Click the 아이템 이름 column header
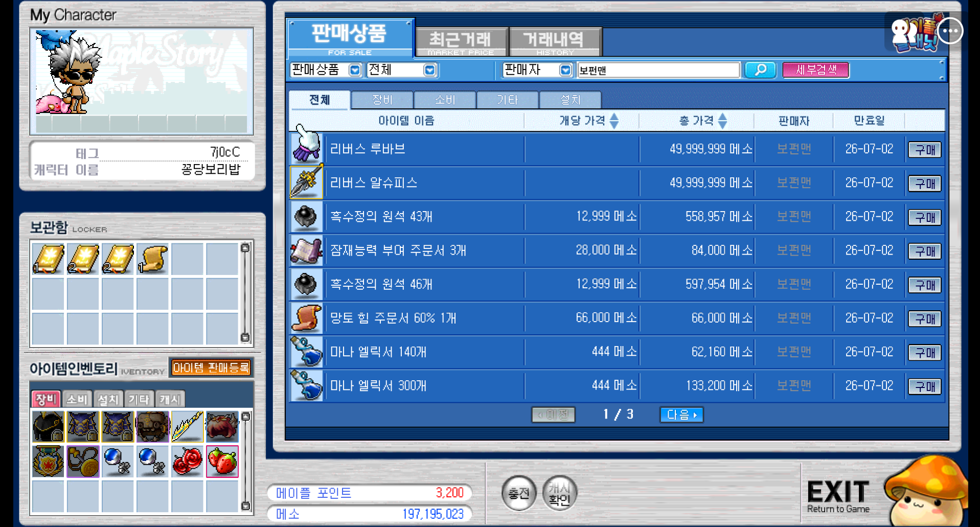Viewport: 980px width, 527px height. point(406,121)
